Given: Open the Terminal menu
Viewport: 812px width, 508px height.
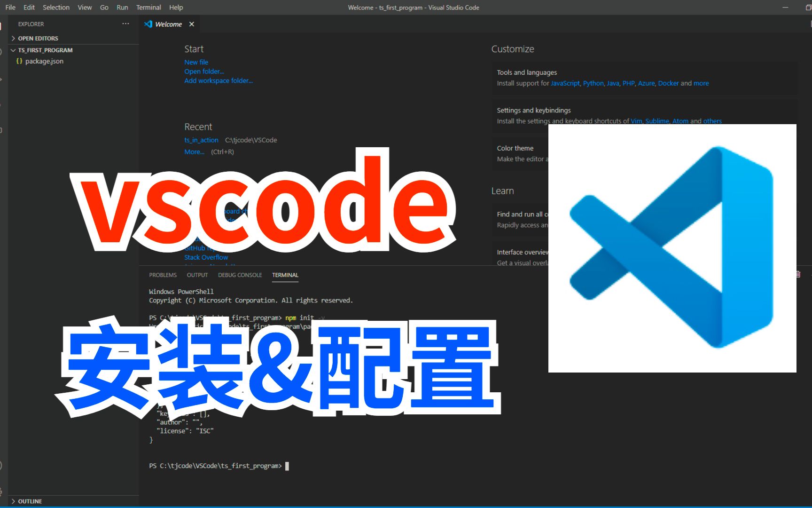Looking at the screenshot, I should [x=148, y=8].
